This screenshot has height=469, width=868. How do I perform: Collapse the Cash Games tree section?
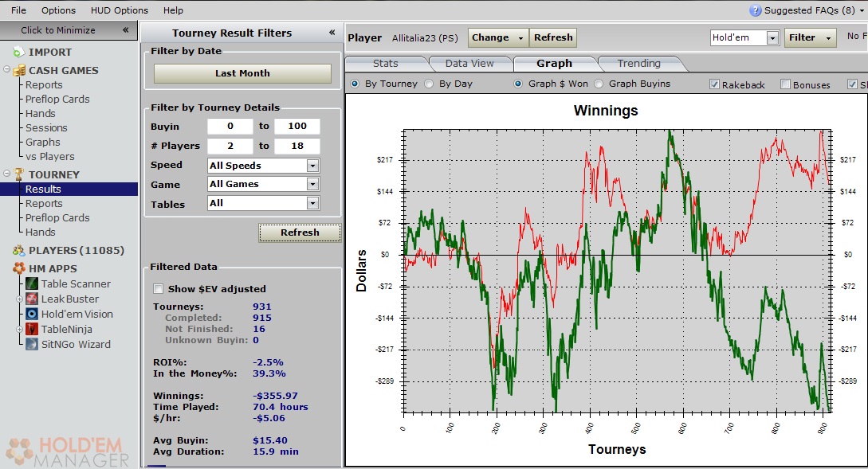pos(7,70)
